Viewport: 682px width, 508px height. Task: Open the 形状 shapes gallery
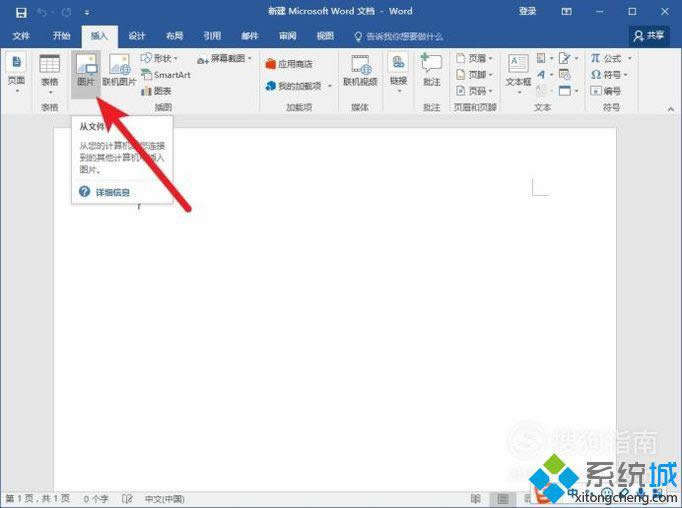pyautogui.click(x=159, y=58)
